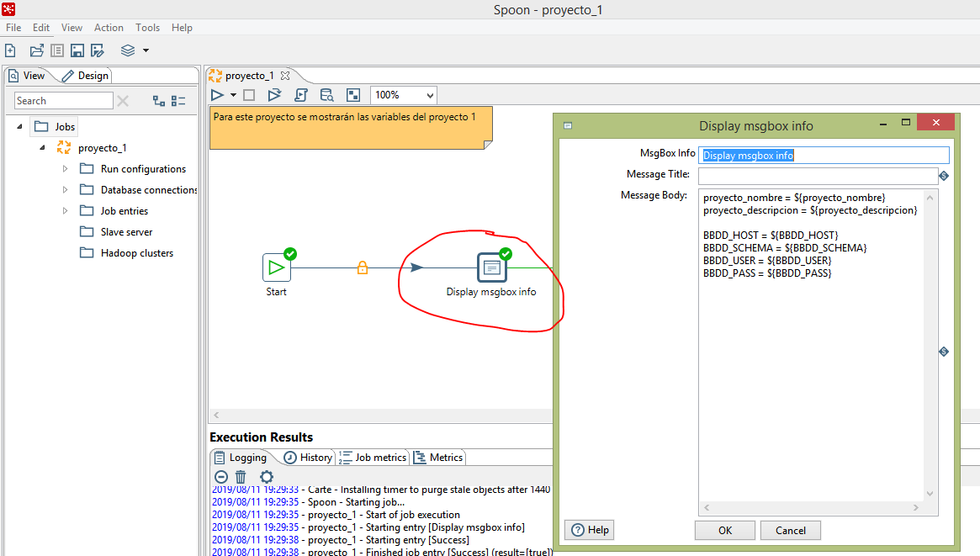Click the MsgBox Info name field
980x556 pixels.
pos(824,156)
